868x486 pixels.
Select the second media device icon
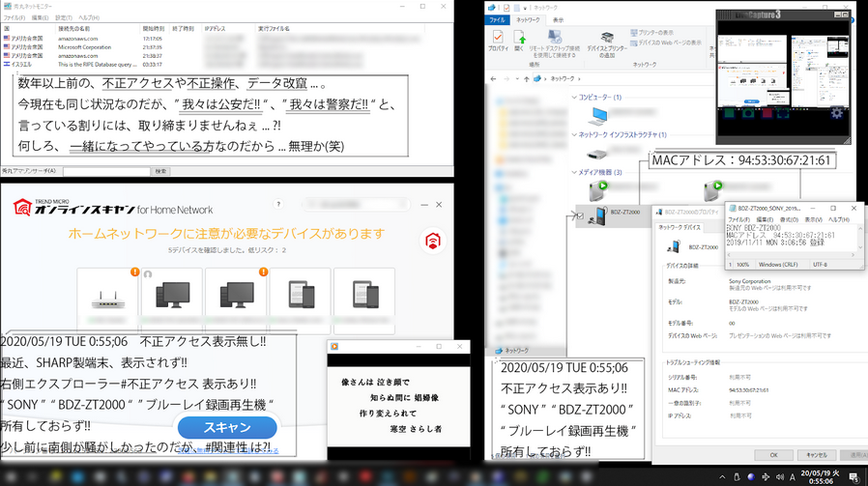point(713,191)
